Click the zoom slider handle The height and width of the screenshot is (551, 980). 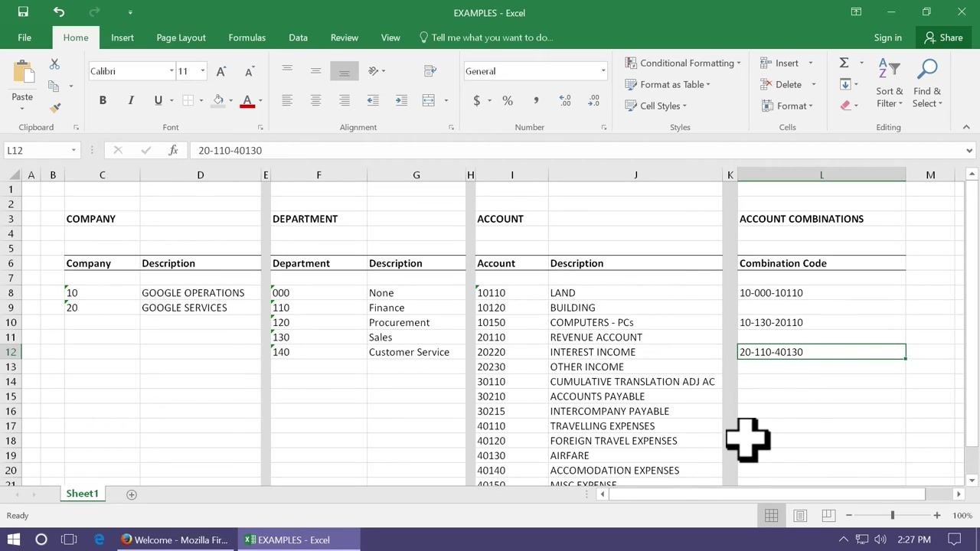coord(892,516)
